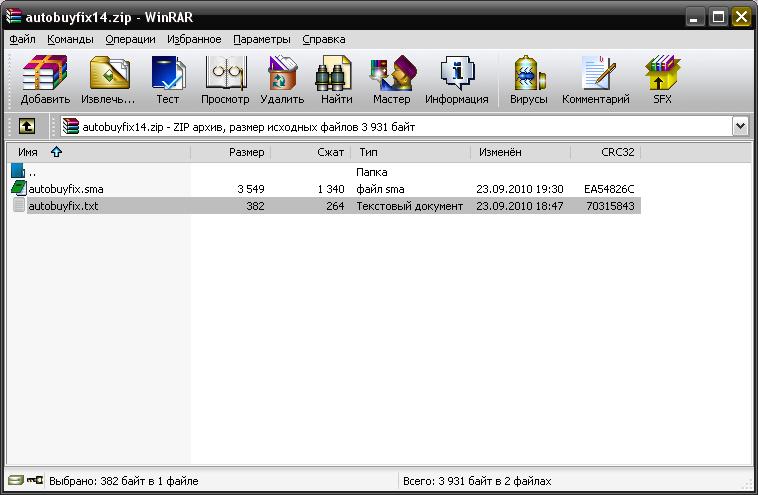Select autobuyfix.txt file name
The image size is (758, 495).
[x=63, y=206]
